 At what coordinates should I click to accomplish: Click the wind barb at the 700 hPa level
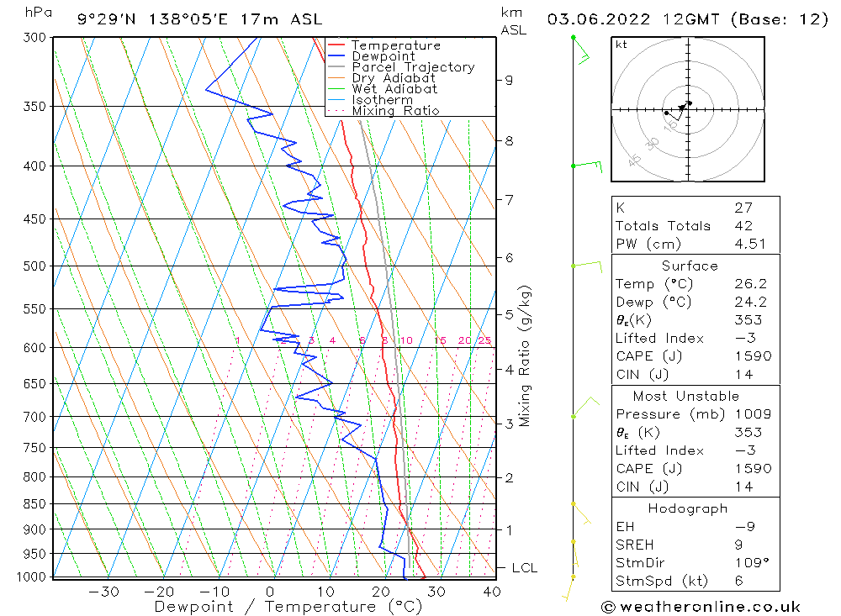585,407
